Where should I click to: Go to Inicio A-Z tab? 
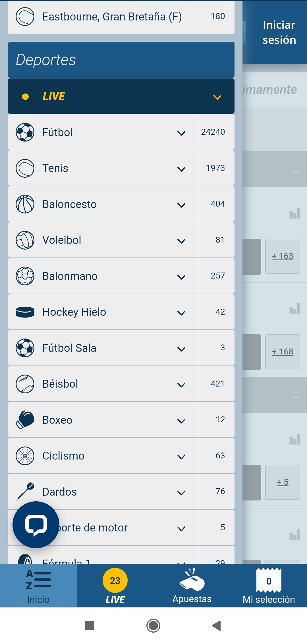pos(38,586)
